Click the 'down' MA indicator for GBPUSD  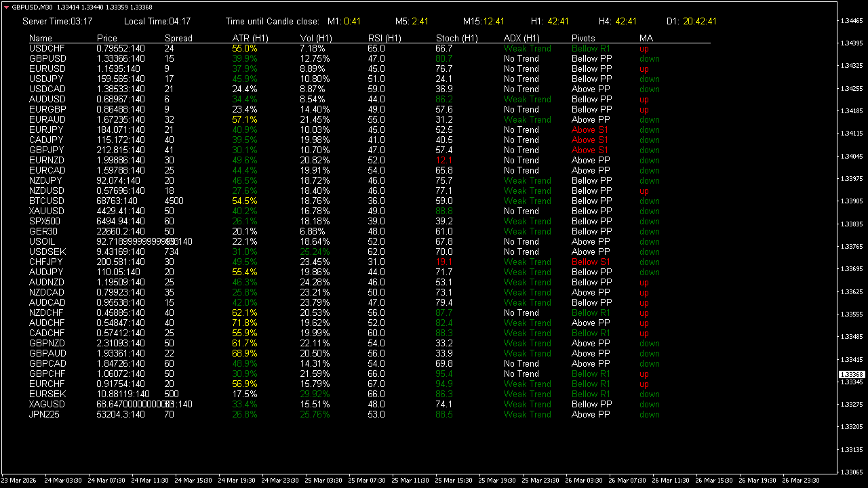649,58
